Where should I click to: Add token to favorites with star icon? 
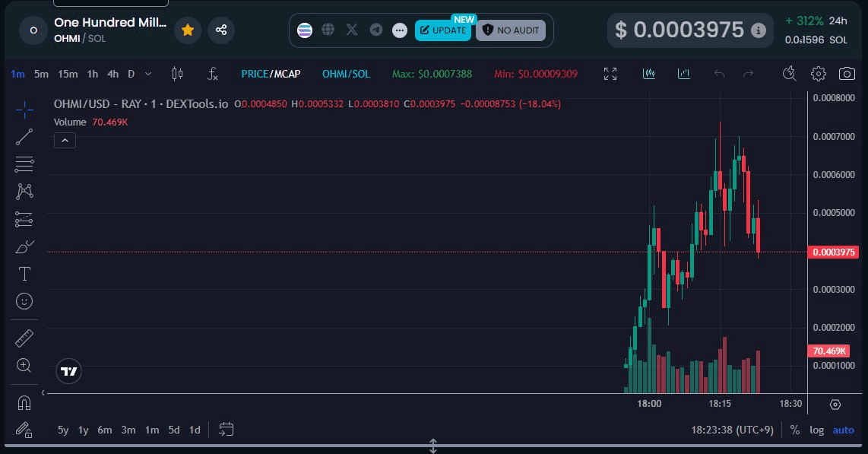coord(188,30)
